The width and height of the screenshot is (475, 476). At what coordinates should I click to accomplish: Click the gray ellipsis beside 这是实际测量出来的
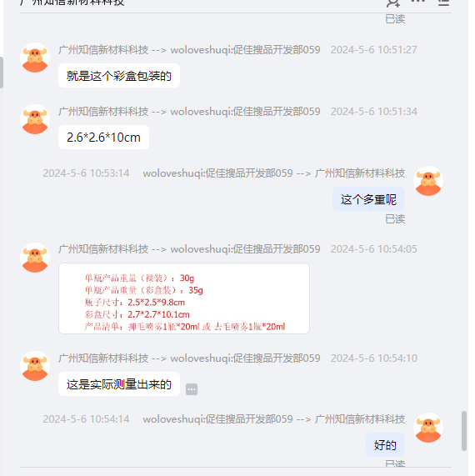pyautogui.click(x=192, y=389)
